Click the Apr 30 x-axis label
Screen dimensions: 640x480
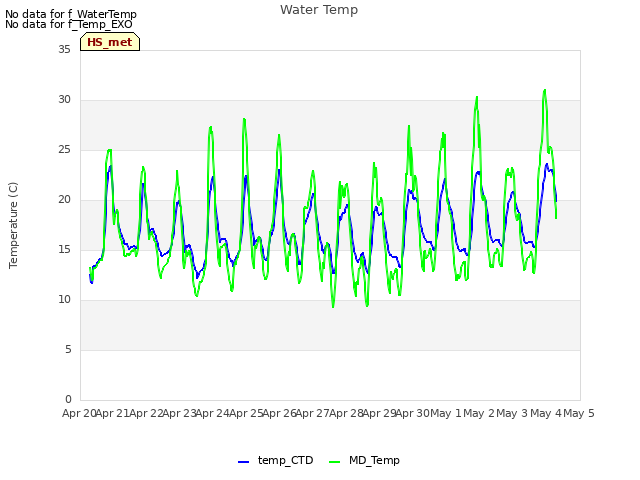412,413
